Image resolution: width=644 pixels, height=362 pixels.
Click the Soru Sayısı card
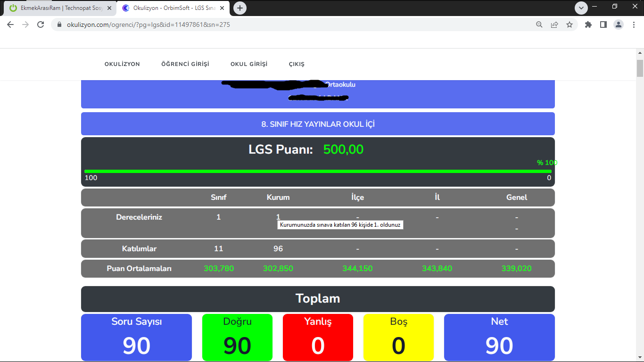pyautogui.click(x=137, y=337)
